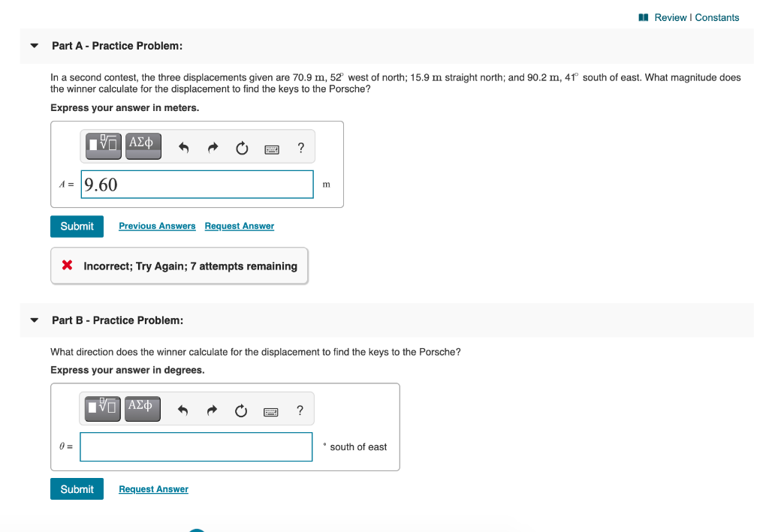The height and width of the screenshot is (532, 769).
Task: View Previous Answers for Part A
Action: point(157,226)
